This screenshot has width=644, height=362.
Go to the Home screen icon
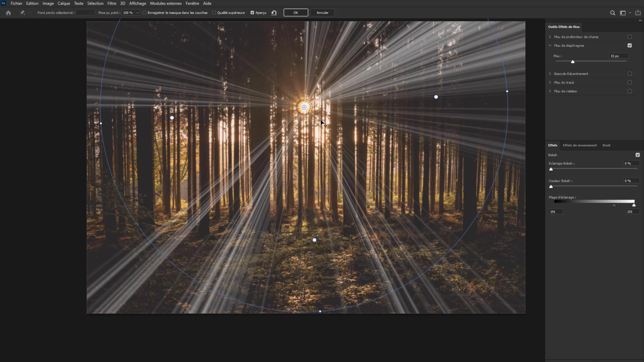click(x=8, y=13)
